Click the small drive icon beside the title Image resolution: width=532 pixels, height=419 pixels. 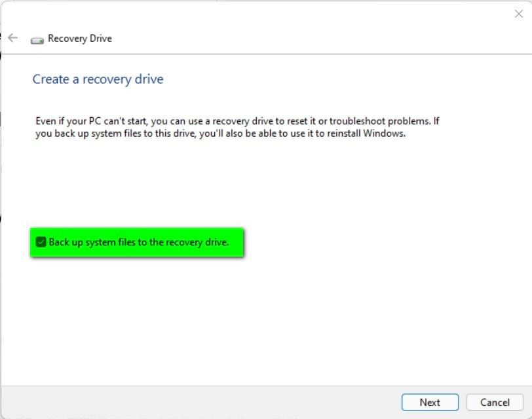[37, 38]
